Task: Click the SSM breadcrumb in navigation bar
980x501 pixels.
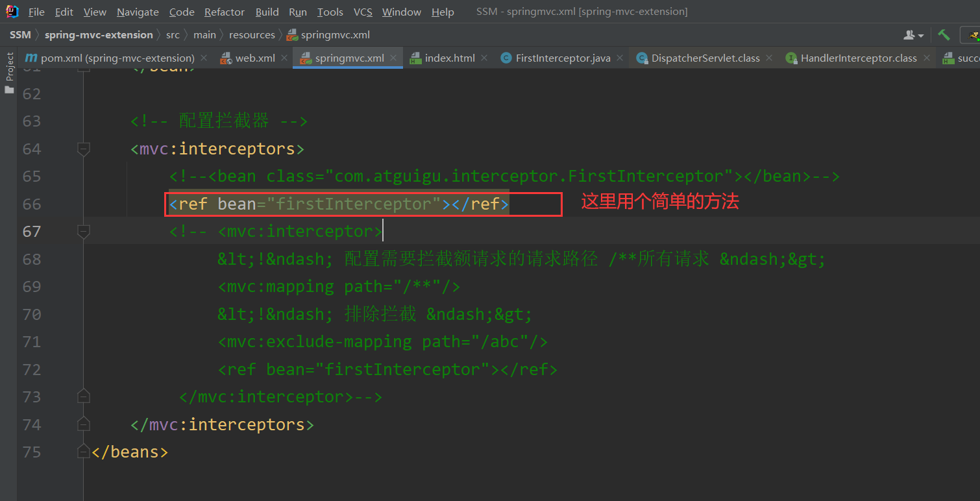Action: tap(20, 35)
